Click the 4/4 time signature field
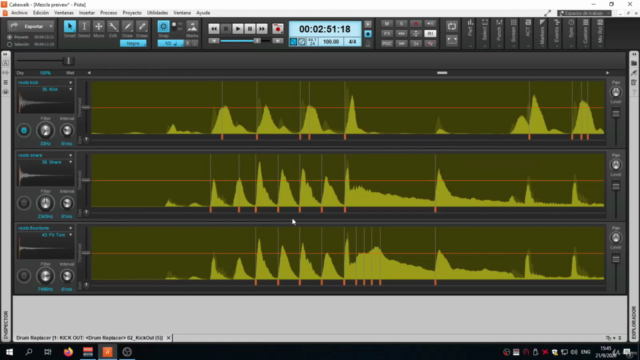 352,42
